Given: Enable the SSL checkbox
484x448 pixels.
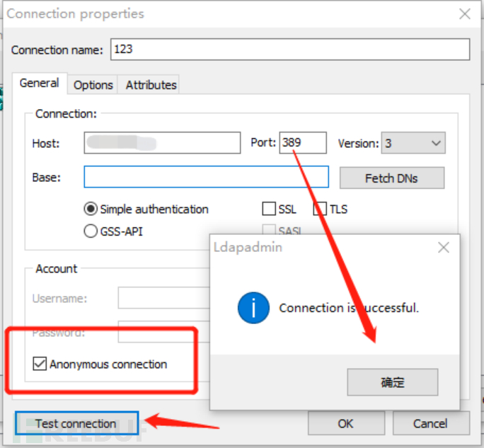Looking at the screenshot, I should click(269, 209).
